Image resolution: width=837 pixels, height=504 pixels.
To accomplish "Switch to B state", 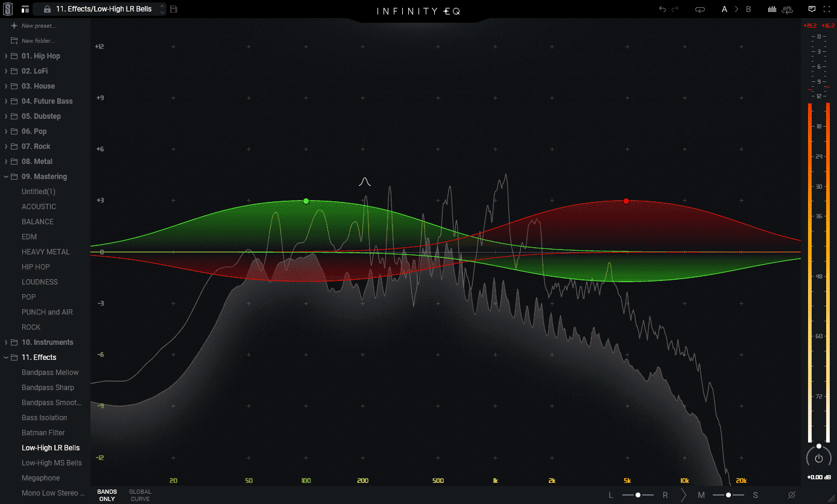I will (748, 9).
